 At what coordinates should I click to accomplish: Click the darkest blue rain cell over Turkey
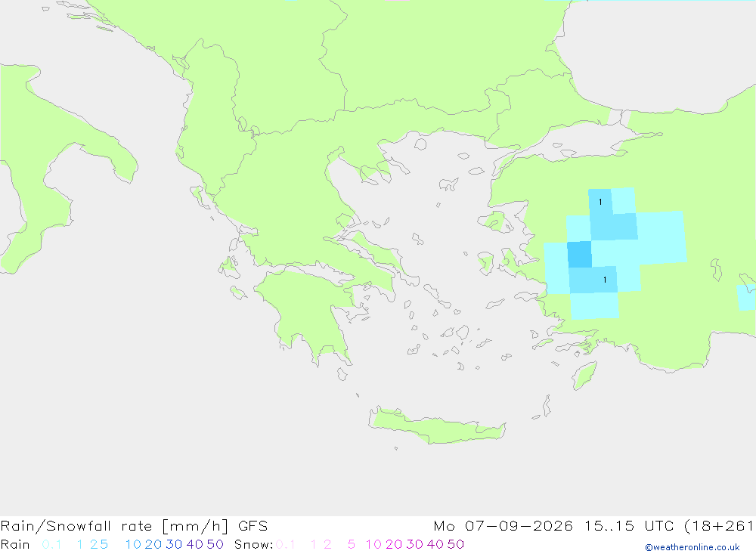579,255
